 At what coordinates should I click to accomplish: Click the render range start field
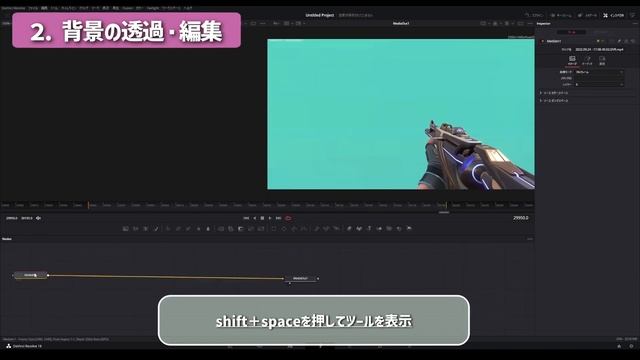[x=11, y=218]
